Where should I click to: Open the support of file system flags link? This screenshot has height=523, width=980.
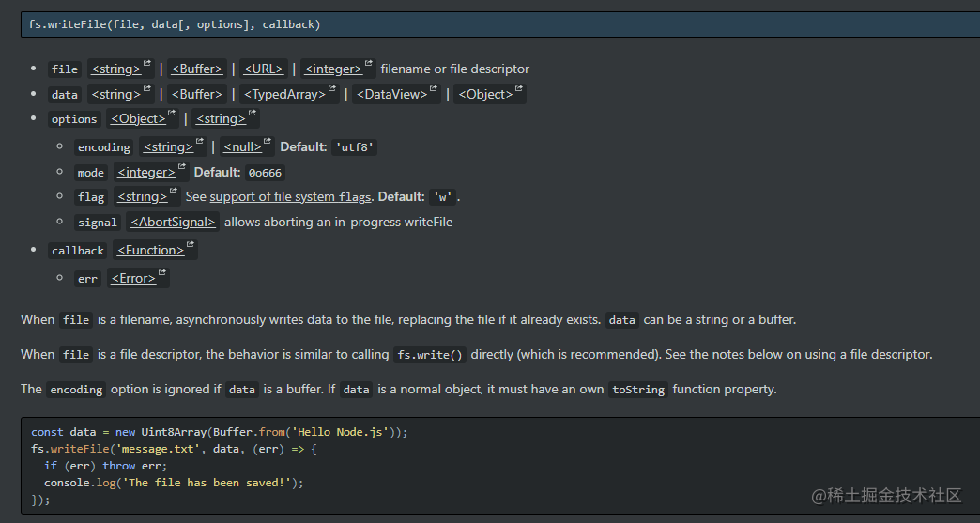tap(291, 197)
